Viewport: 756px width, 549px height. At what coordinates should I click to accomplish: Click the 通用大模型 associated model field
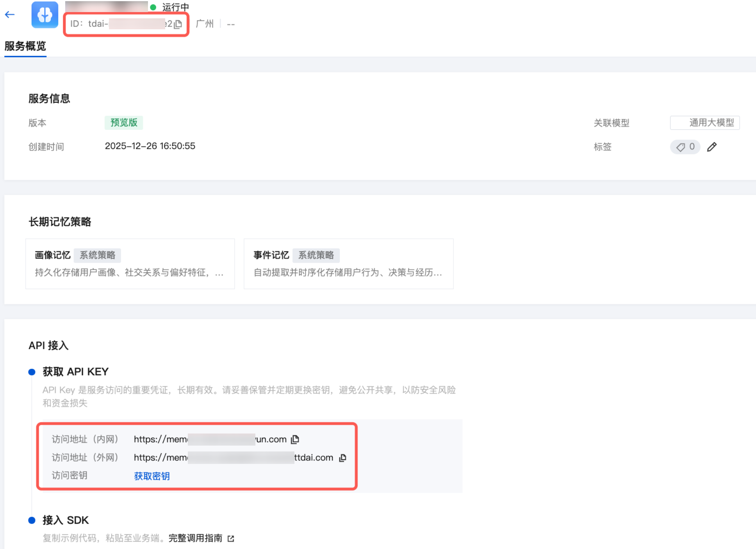click(704, 123)
